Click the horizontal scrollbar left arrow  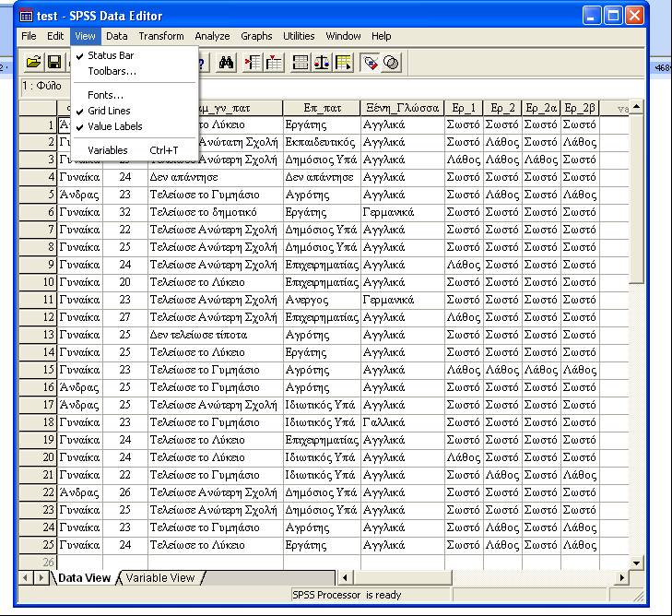click(x=345, y=578)
